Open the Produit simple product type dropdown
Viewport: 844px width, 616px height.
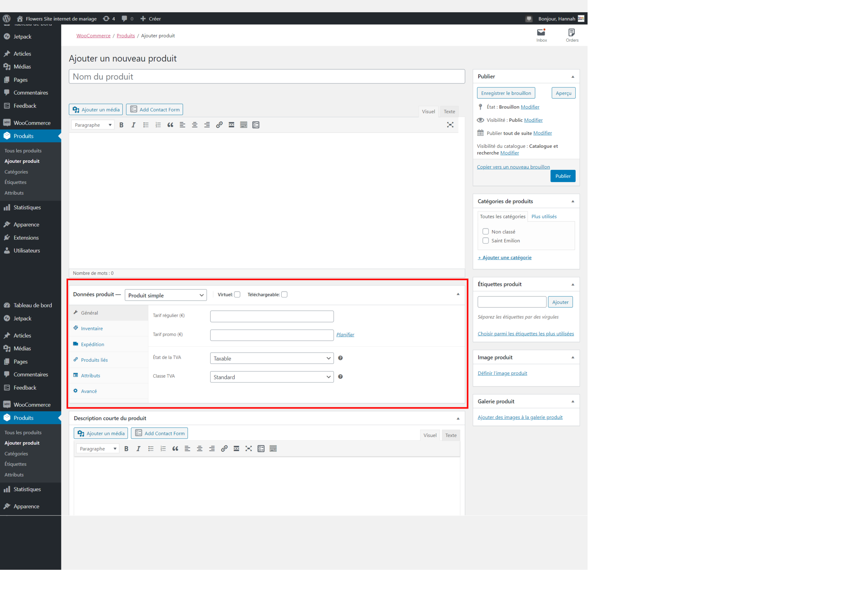pyautogui.click(x=166, y=295)
